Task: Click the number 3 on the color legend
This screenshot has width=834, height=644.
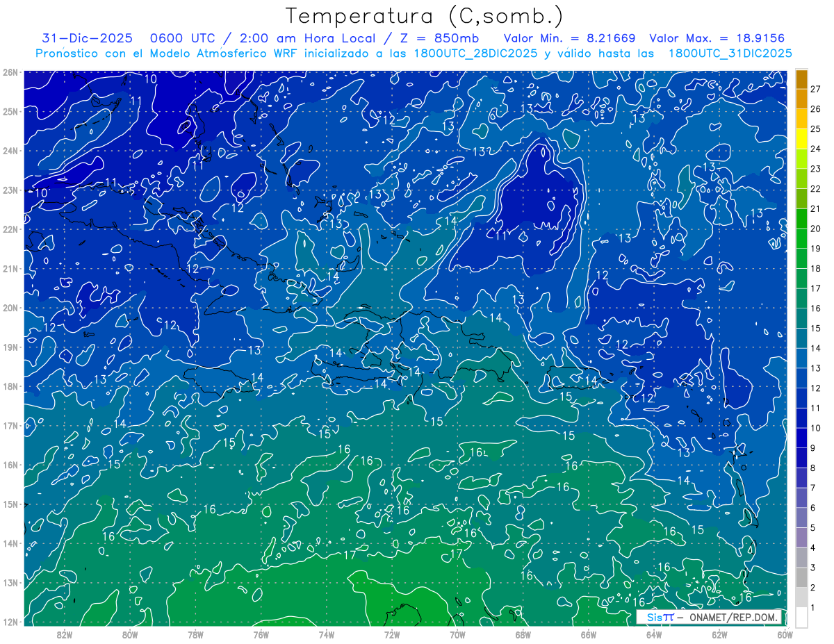Action: pyautogui.click(x=813, y=568)
